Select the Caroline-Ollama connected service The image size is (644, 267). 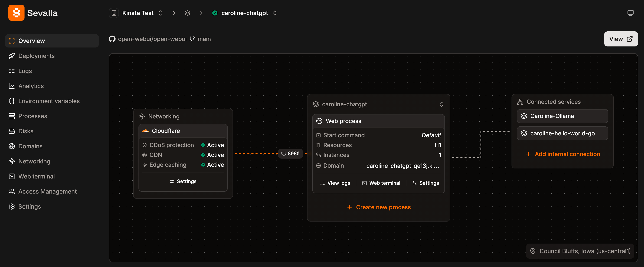pyautogui.click(x=562, y=116)
